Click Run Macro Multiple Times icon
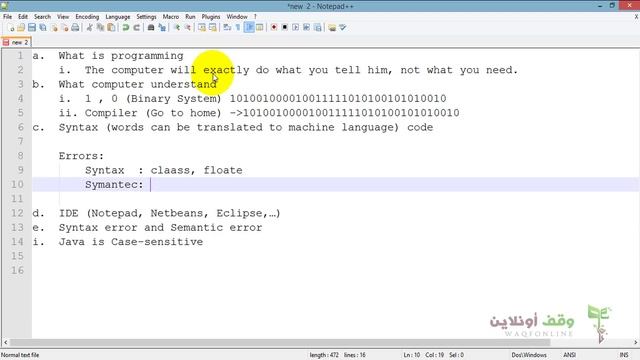 point(307,27)
